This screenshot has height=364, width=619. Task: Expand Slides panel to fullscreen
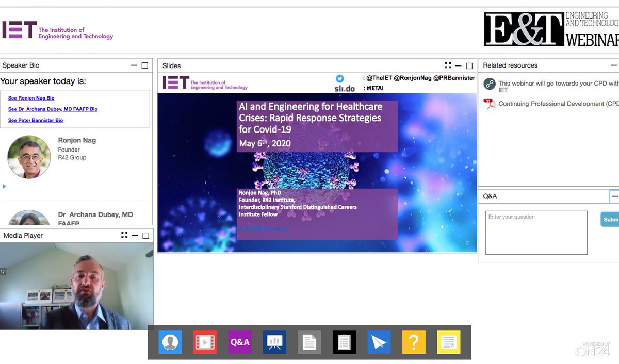[x=448, y=65]
